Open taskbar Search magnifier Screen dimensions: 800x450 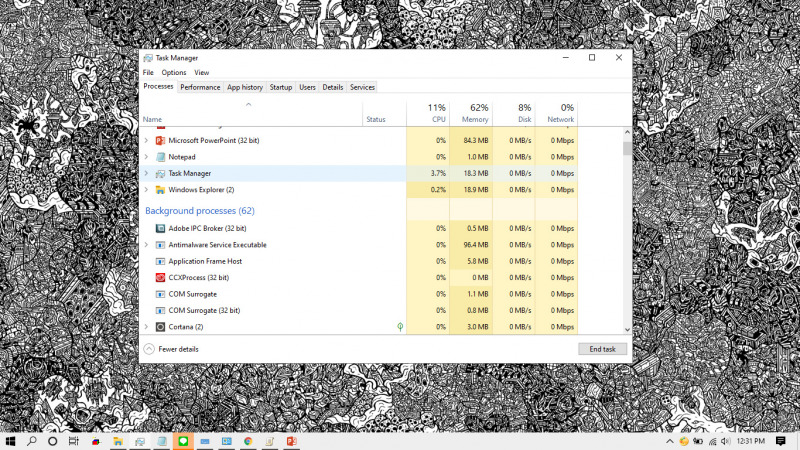pyautogui.click(x=32, y=441)
